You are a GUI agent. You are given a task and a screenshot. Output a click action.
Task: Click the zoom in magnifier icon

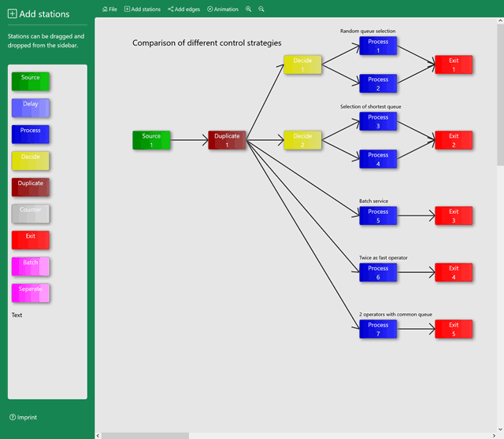click(249, 9)
